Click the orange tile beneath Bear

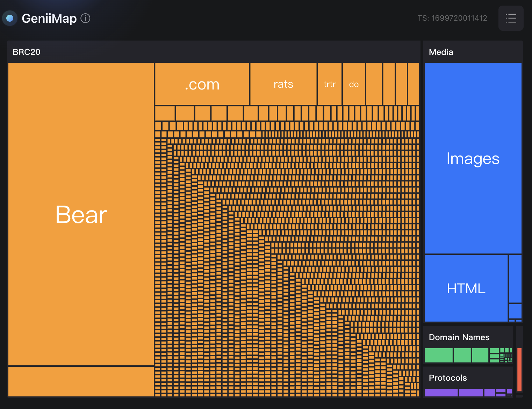coord(81,381)
